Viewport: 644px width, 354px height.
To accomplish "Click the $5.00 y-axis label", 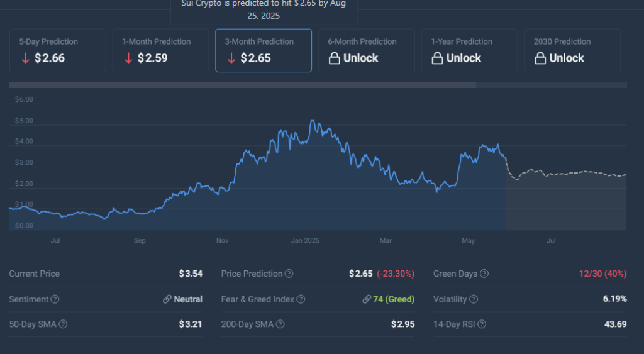I will (24, 121).
